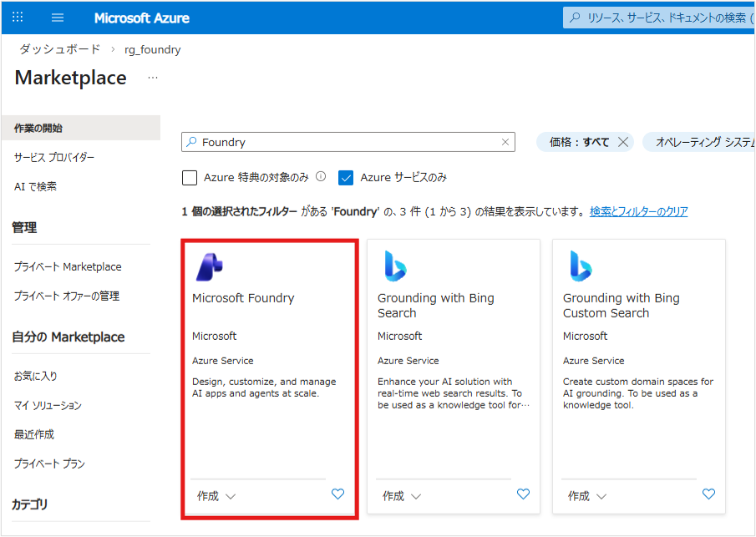Favorite Grounding with Bing Search heart
Viewport: 756px width, 537px height.
523,494
